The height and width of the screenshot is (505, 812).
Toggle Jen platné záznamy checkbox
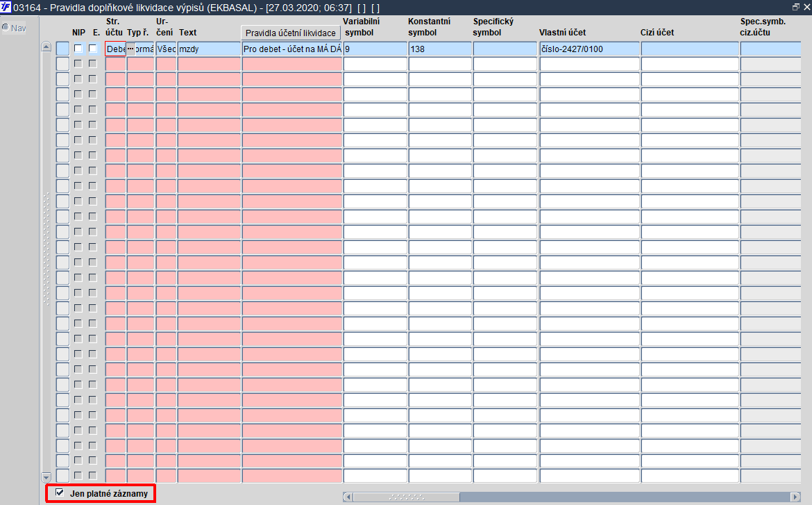(x=60, y=492)
